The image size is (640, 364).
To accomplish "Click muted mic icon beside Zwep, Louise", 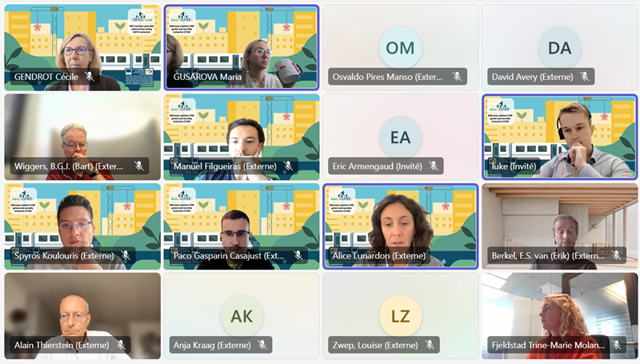I will pyautogui.click(x=430, y=345).
